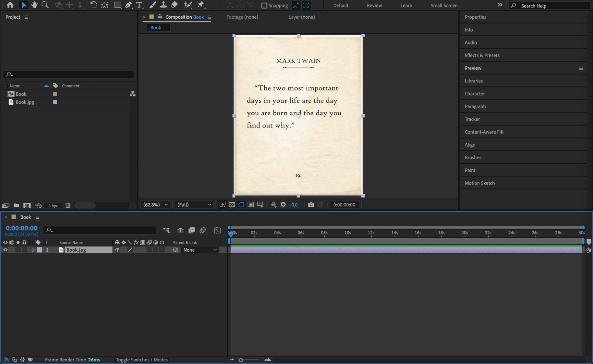
Task: Switch to the Review workspace
Action: pos(374,5)
